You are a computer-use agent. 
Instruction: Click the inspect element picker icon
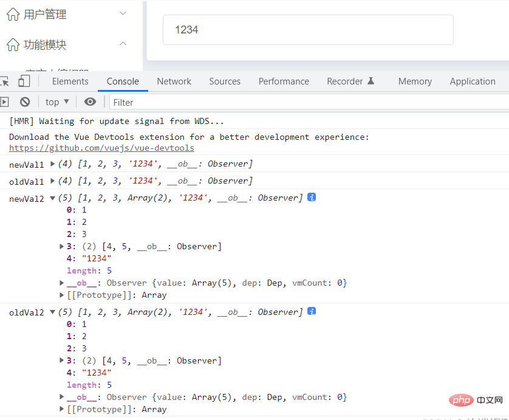(x=4, y=81)
